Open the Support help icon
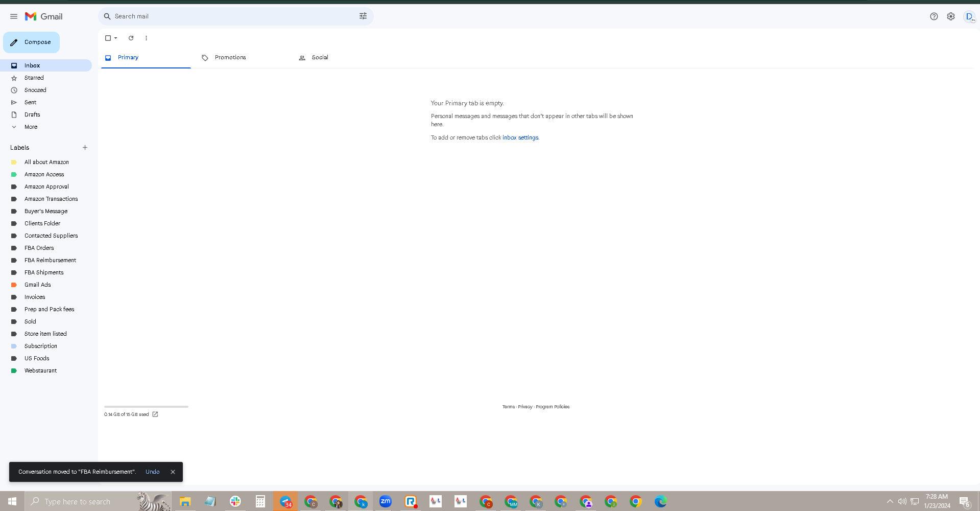 (x=934, y=16)
